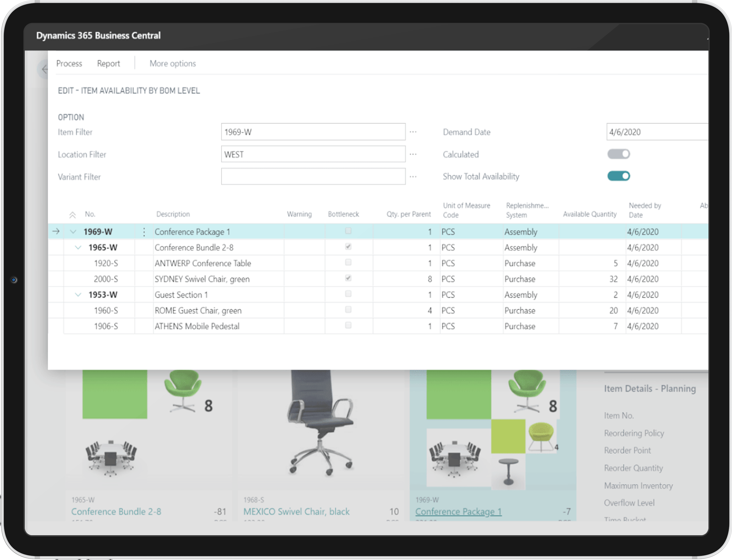Open Conference Package 1 link in background
The image size is (732, 560).
click(x=458, y=512)
